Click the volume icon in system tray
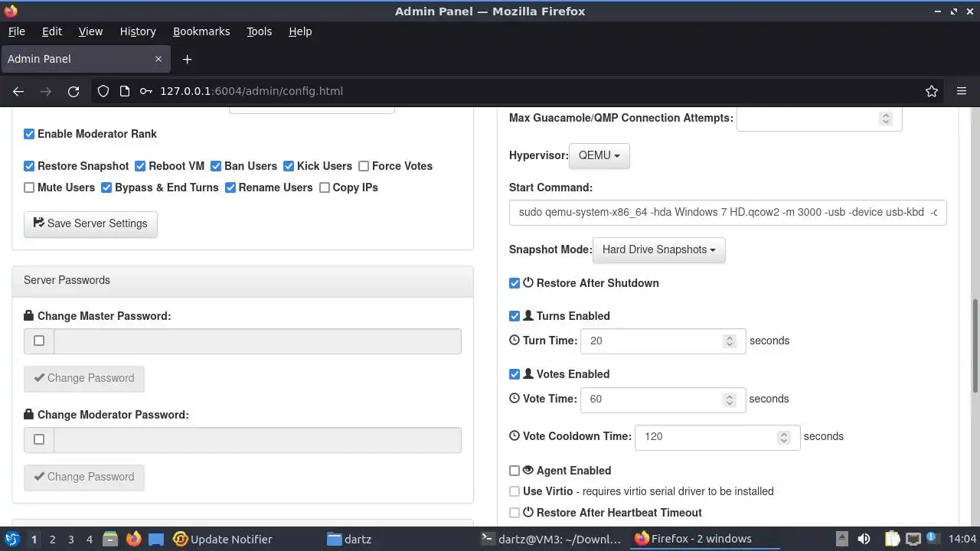Screen dimensions: 980x551 pyautogui.click(x=864, y=539)
